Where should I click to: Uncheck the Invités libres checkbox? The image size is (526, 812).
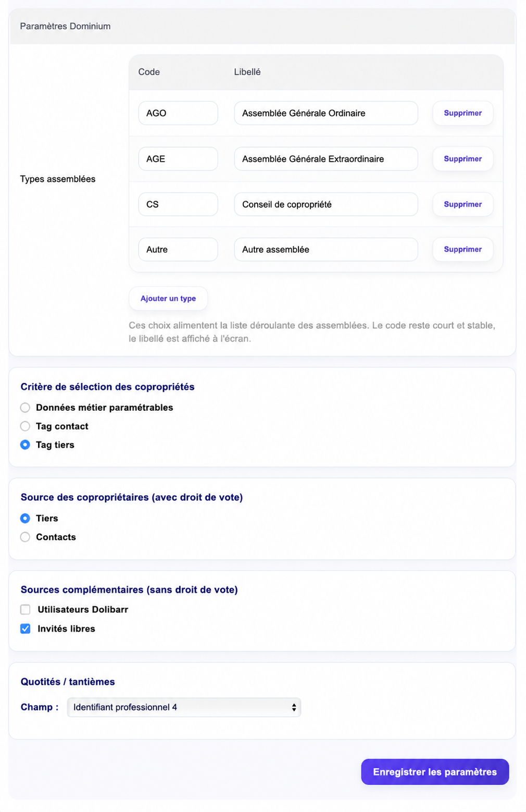click(26, 629)
